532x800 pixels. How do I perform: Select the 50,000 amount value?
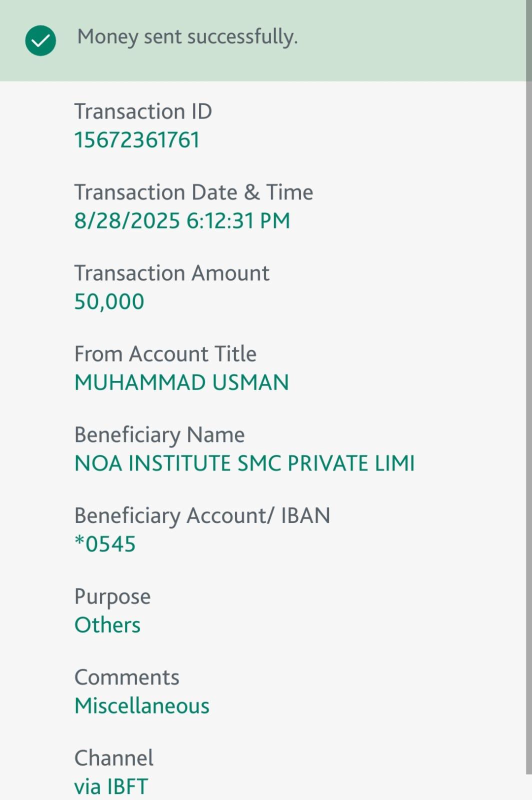coord(109,301)
